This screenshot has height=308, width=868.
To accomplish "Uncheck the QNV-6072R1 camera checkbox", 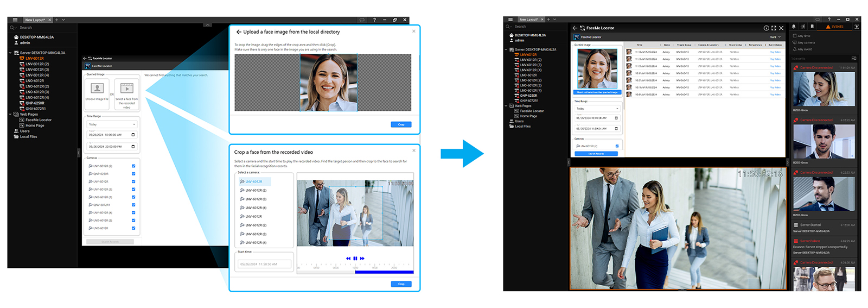I will pos(133,205).
